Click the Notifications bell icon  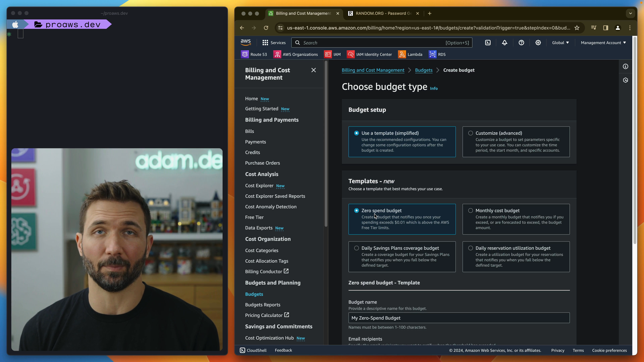[505, 42]
